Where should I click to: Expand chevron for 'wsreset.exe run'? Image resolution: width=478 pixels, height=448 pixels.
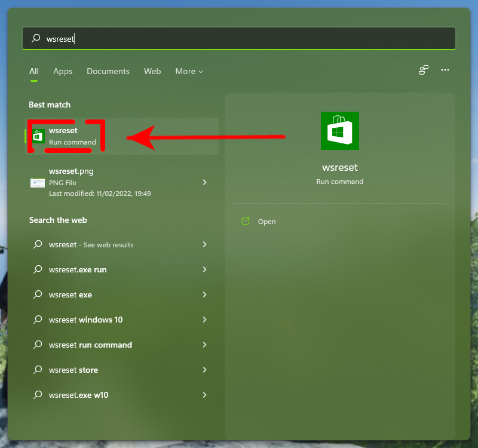click(x=204, y=269)
